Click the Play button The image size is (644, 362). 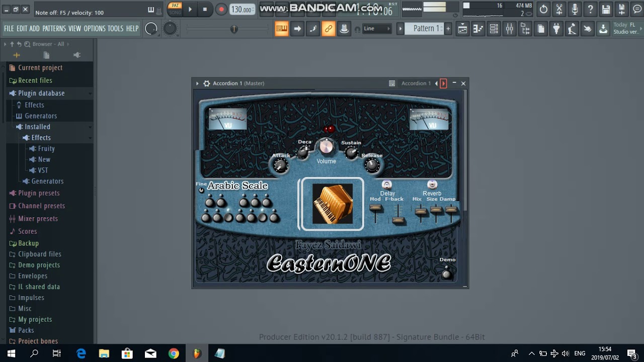coord(190,9)
